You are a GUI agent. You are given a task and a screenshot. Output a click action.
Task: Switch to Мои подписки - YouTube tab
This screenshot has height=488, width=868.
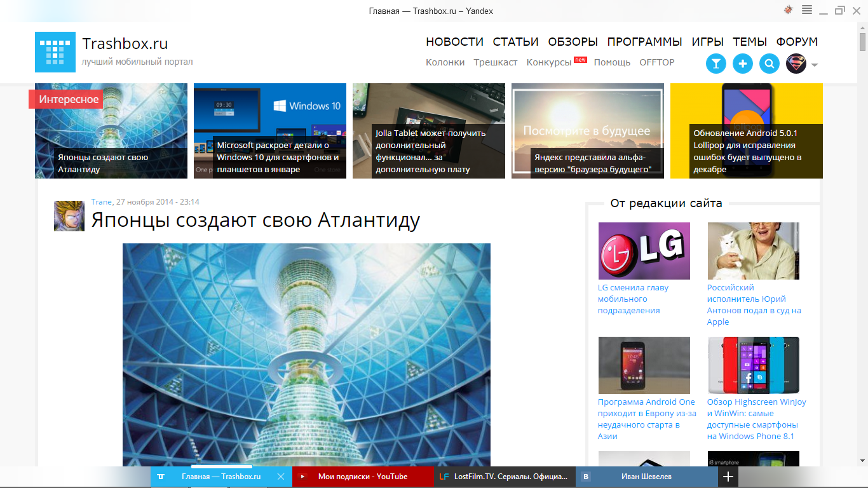(x=363, y=477)
